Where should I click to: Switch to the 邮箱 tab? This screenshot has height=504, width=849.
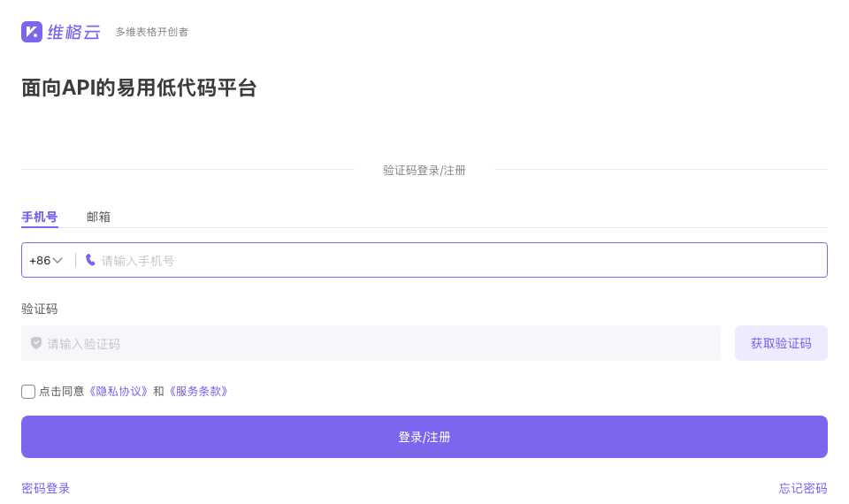tap(98, 217)
